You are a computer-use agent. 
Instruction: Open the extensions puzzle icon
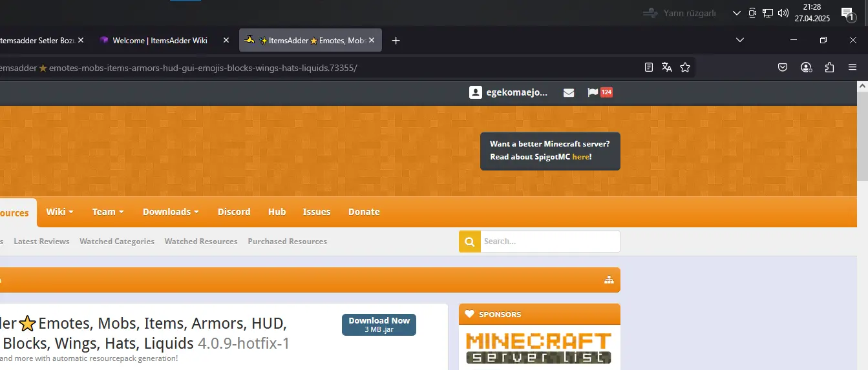pyautogui.click(x=830, y=67)
